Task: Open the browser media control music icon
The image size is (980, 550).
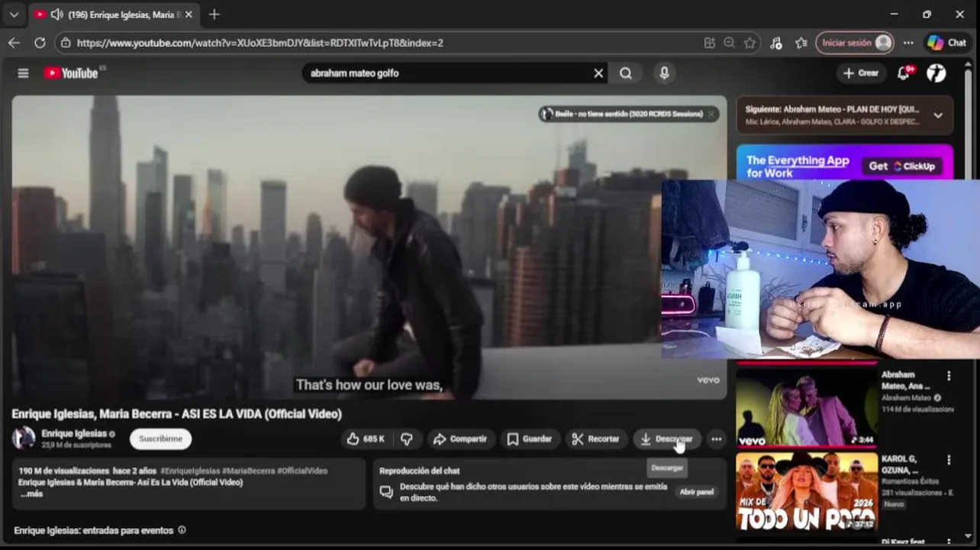Action: (x=776, y=43)
